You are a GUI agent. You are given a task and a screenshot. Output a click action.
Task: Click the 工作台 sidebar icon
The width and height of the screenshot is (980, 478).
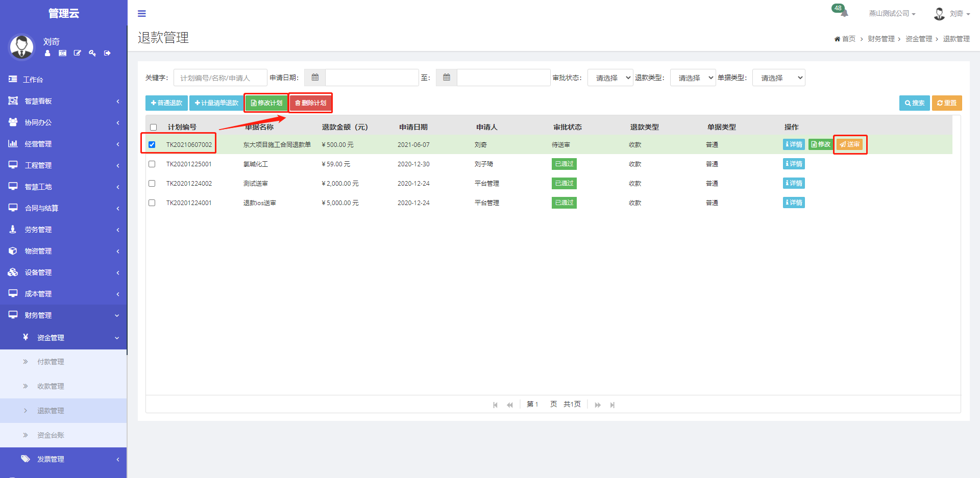[13, 80]
